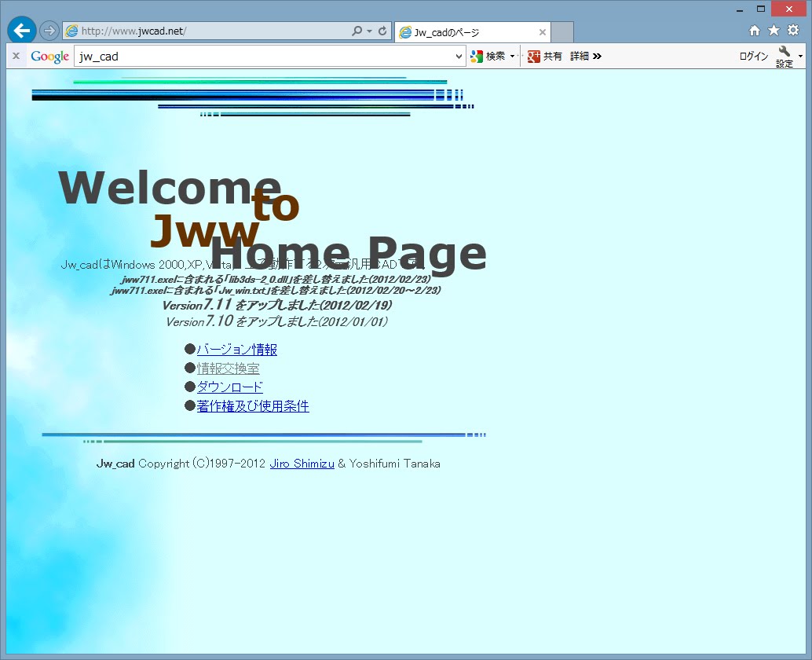The width and height of the screenshot is (812, 660).
Task: Open Google Toolbar 設定 wrench icon
Action: [784, 57]
